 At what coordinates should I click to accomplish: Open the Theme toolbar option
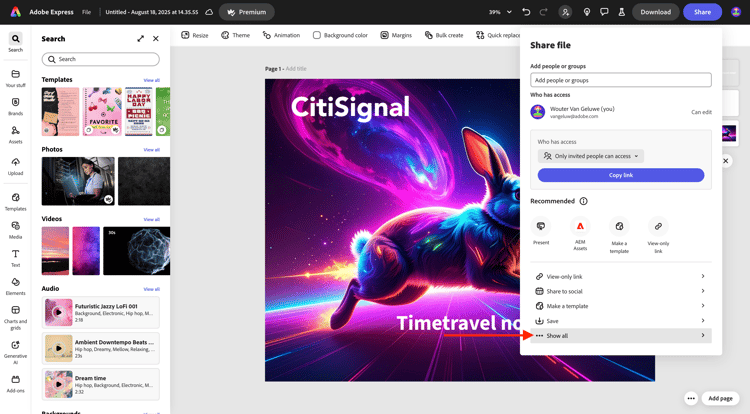click(x=235, y=35)
